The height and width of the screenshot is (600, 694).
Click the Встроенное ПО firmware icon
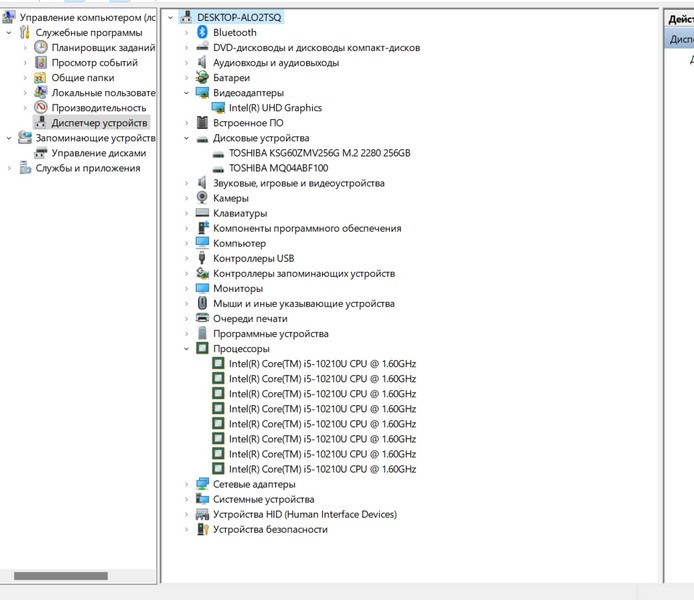pyautogui.click(x=202, y=123)
